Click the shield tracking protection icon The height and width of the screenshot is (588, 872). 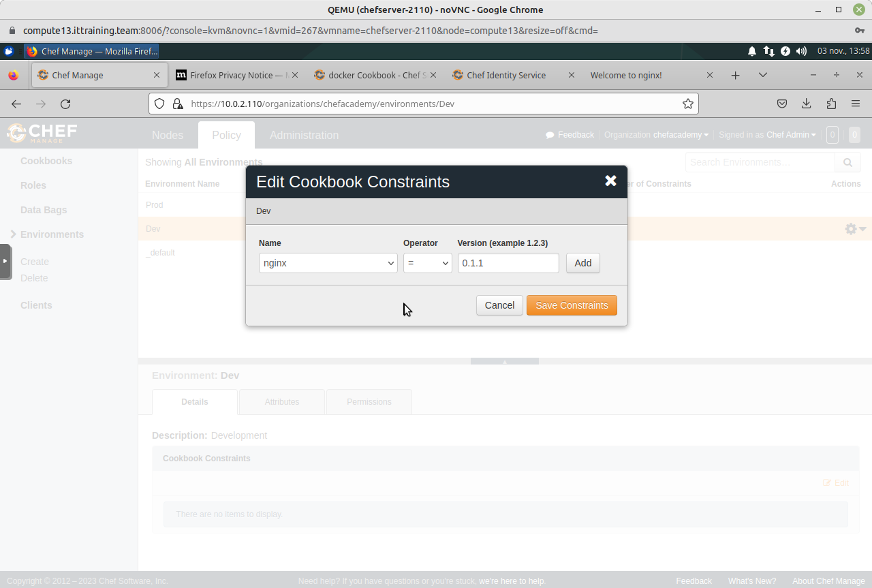(159, 104)
